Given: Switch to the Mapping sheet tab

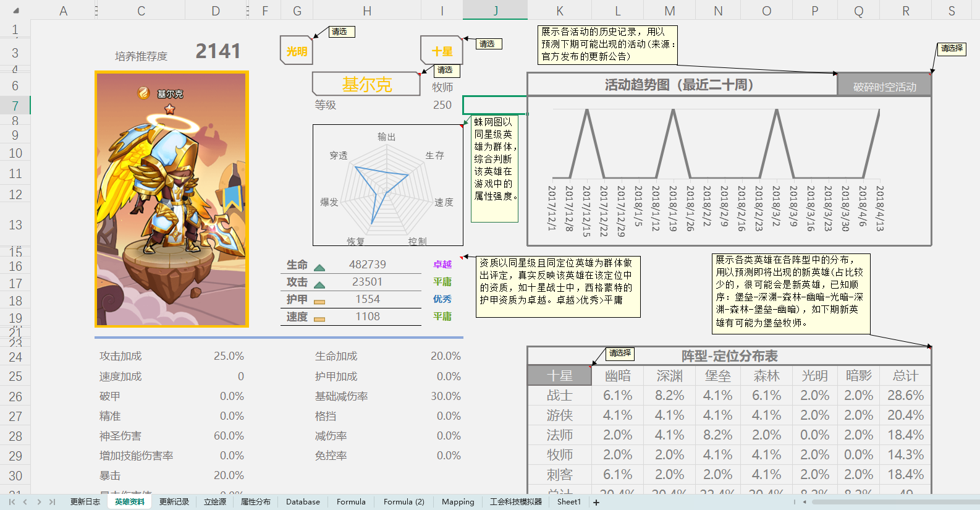Looking at the screenshot, I should [x=458, y=502].
